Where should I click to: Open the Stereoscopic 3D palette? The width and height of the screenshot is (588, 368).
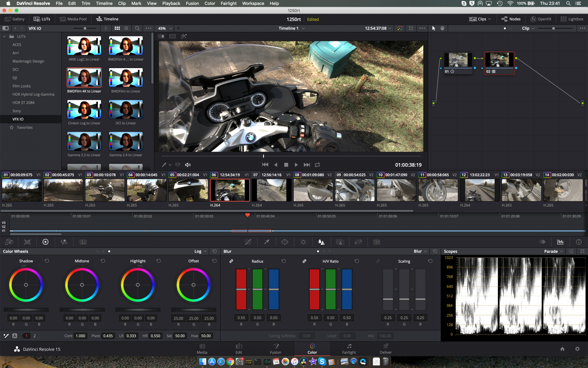[x=376, y=242]
